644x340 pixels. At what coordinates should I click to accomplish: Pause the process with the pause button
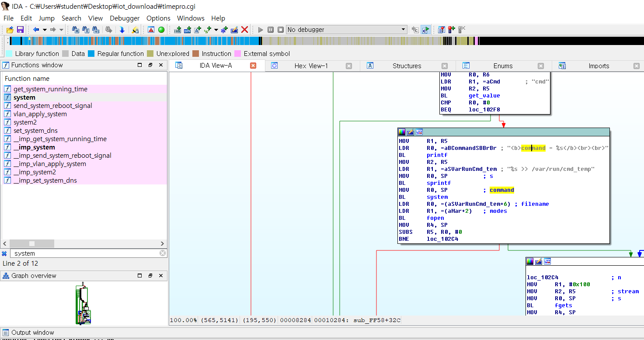(x=271, y=30)
